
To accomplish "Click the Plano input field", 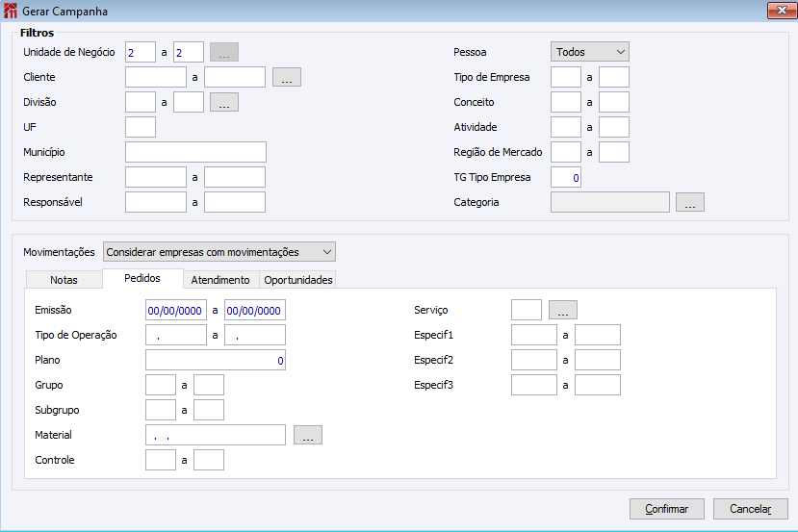I will point(215,361).
